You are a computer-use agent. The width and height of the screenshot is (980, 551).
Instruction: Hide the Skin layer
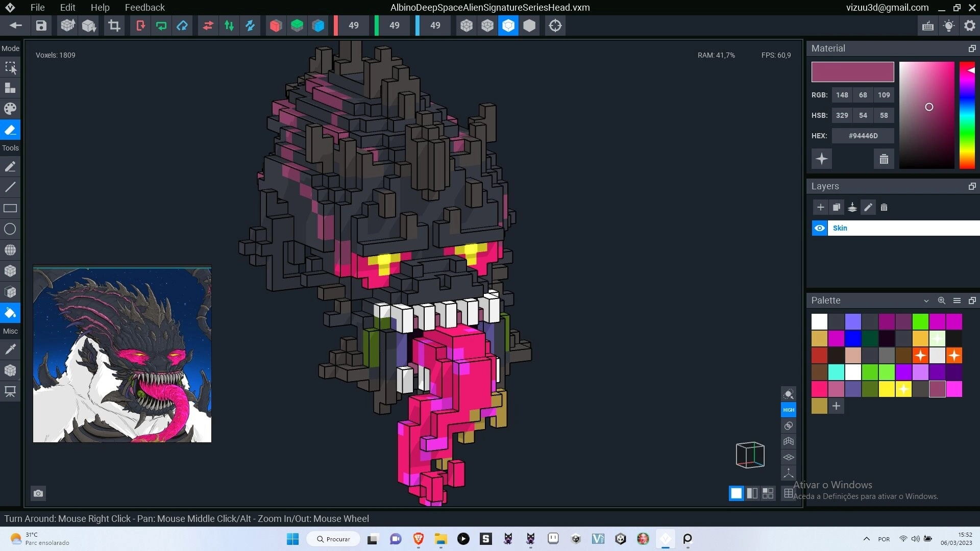(820, 228)
